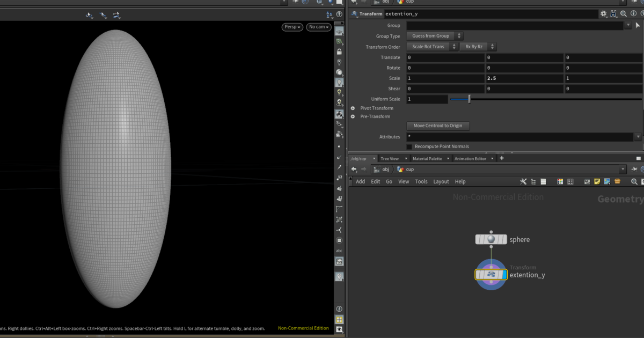Switch to the Tree View tab
This screenshot has height=338, width=644.
click(x=390, y=159)
